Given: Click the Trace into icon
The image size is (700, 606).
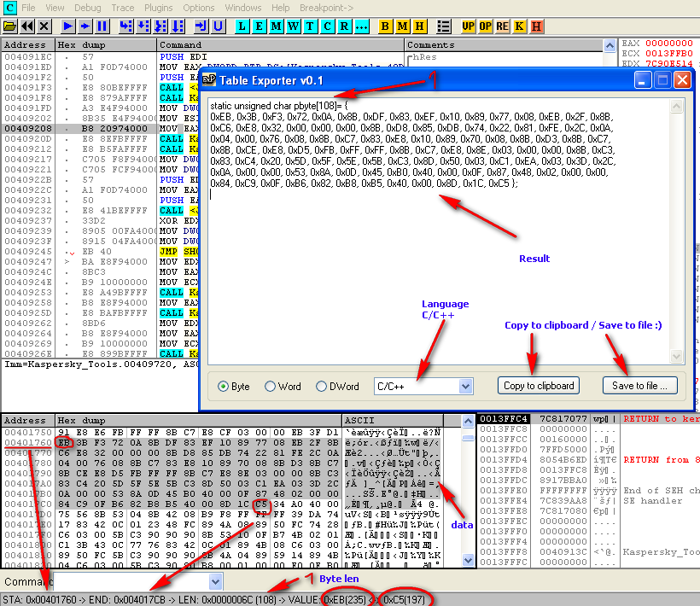Looking at the screenshot, I should (x=160, y=26).
